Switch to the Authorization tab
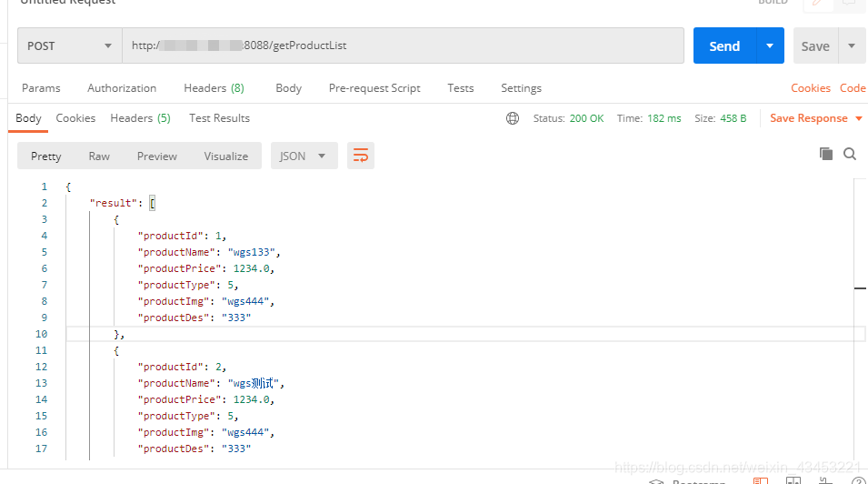 pyautogui.click(x=122, y=88)
